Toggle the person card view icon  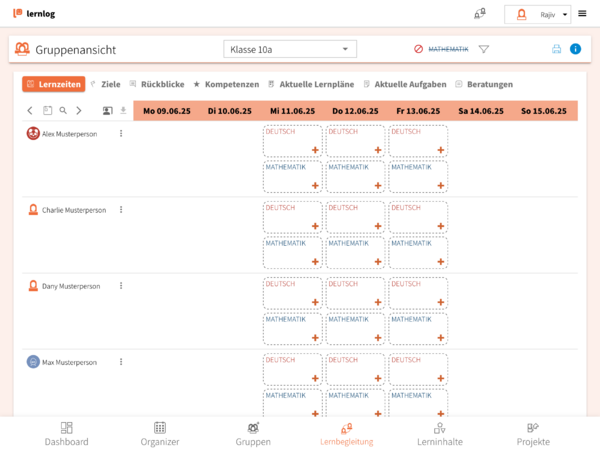pos(107,111)
